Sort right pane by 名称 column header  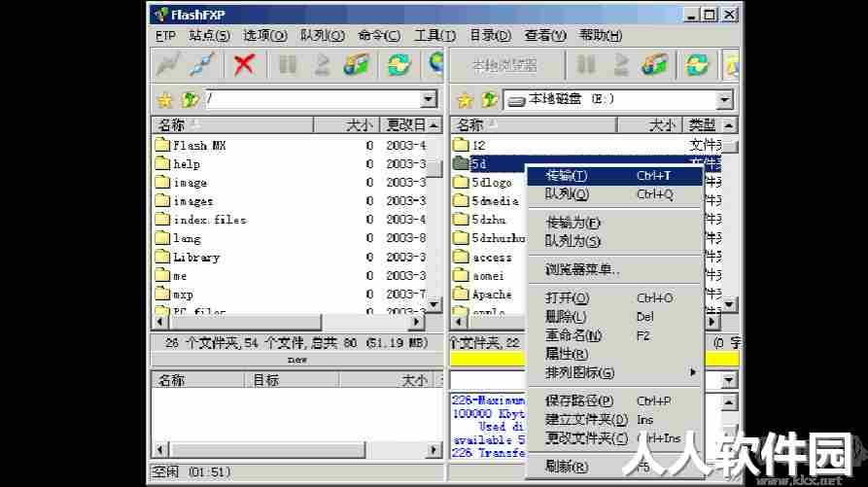click(534, 125)
